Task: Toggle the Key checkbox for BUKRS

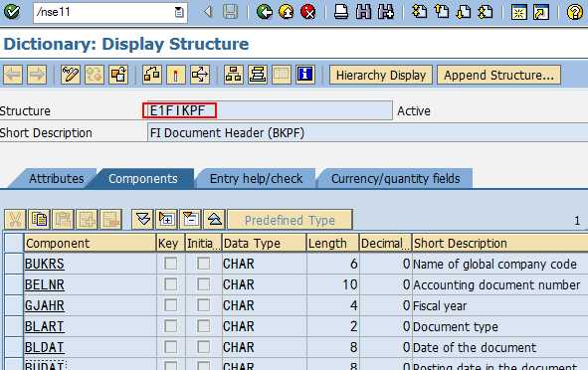Action: coord(170,264)
